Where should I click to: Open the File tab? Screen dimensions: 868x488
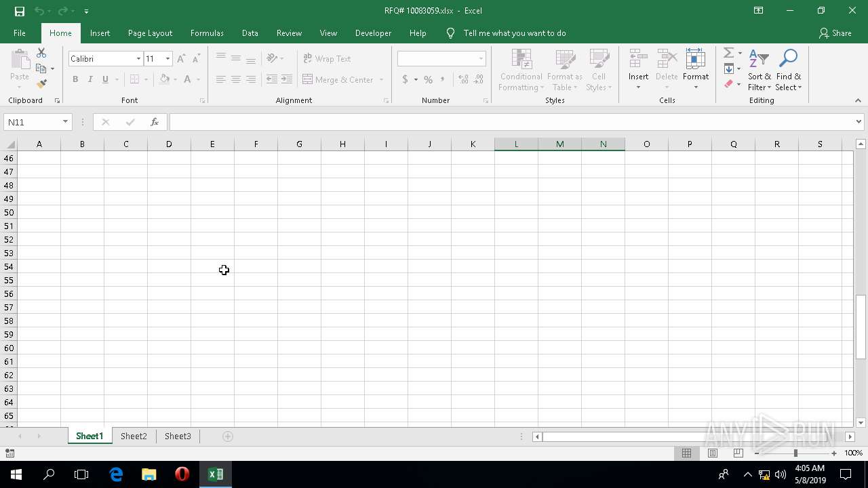point(20,33)
